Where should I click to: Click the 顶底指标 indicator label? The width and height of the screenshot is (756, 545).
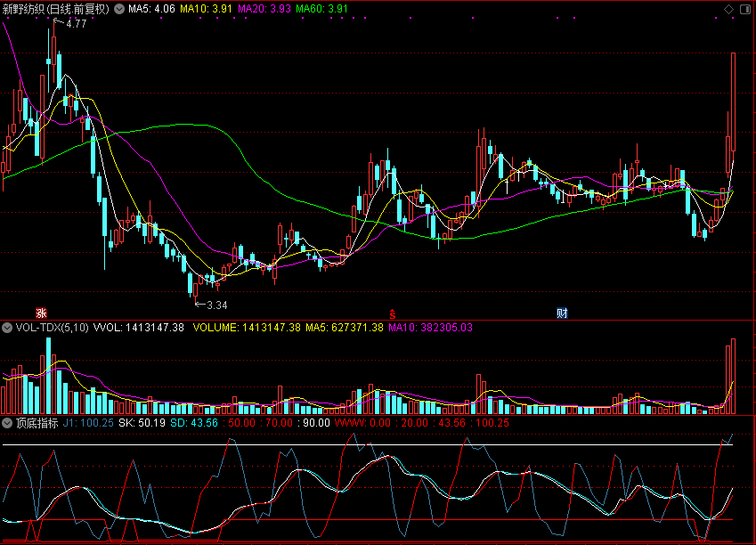click(37, 424)
